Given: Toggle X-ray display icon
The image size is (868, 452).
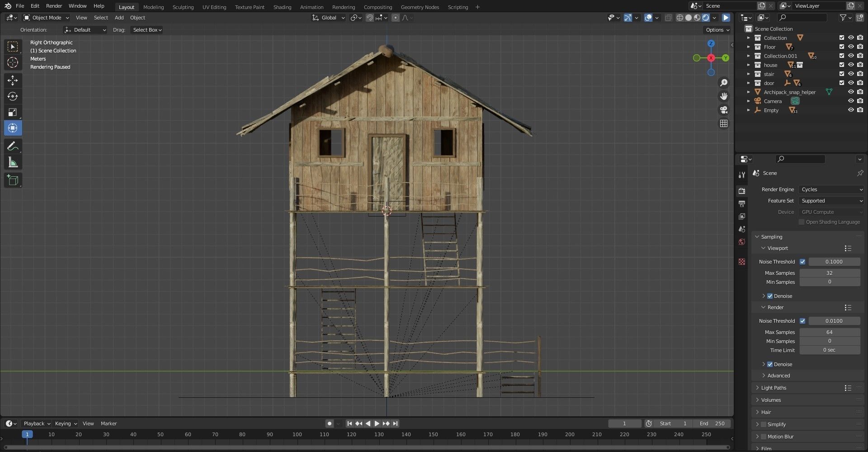Looking at the screenshot, I should [x=668, y=18].
